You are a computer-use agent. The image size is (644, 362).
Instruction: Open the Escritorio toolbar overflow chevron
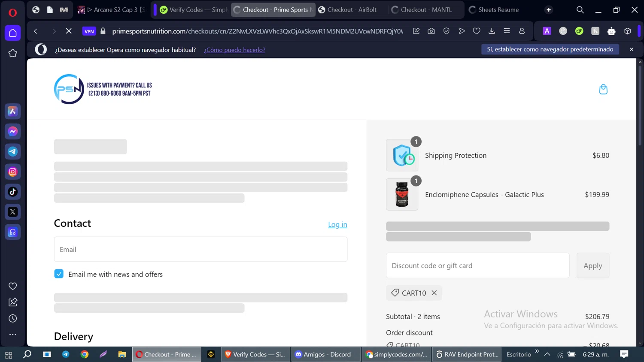[x=537, y=351]
